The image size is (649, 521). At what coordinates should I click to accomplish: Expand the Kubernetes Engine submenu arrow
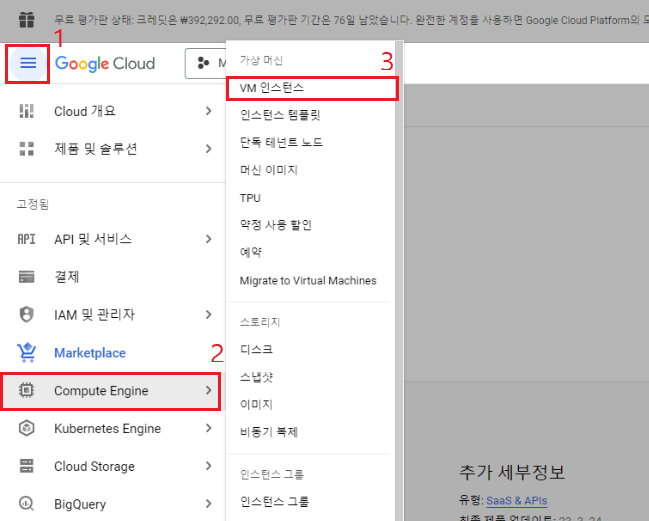pyautogui.click(x=209, y=428)
